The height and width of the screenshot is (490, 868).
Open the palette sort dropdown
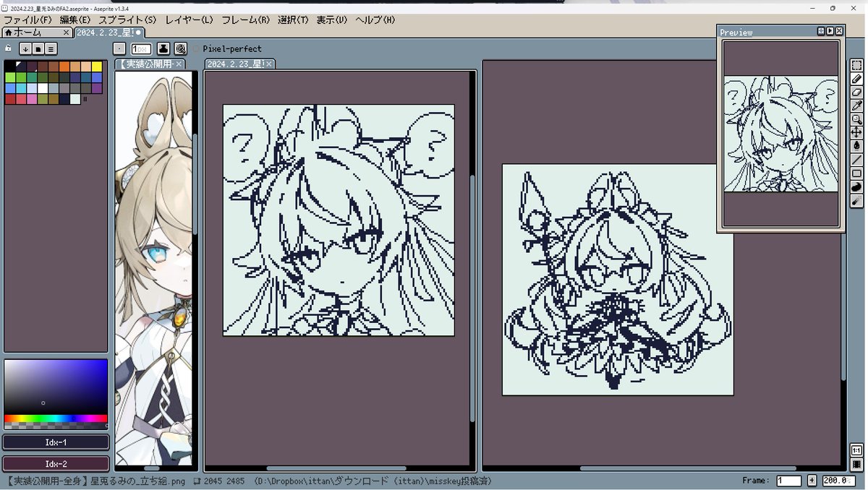(24, 48)
